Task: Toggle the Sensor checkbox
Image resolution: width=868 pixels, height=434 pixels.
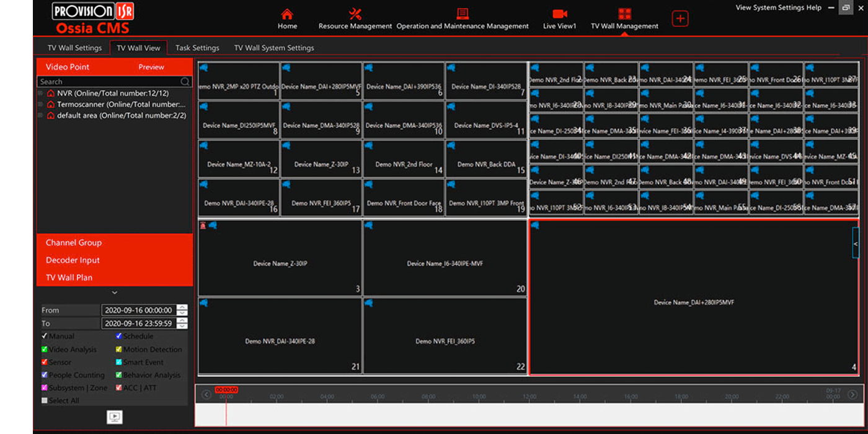Action: coord(45,362)
